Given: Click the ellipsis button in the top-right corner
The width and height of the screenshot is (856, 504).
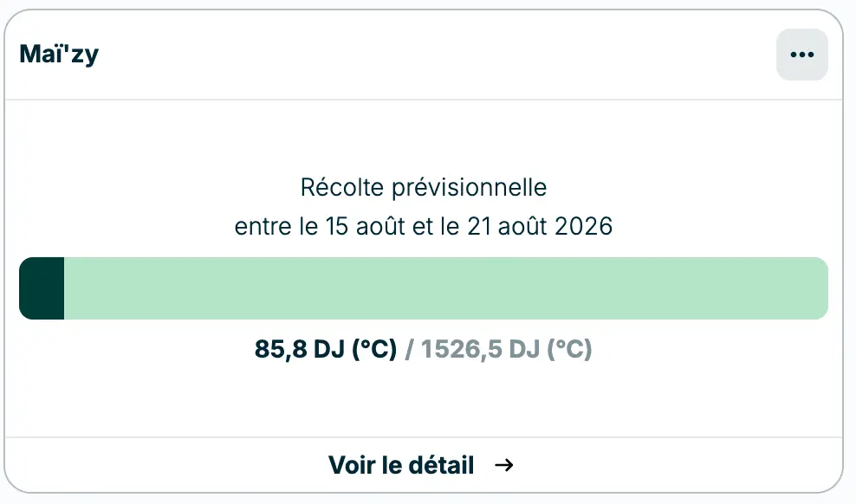Looking at the screenshot, I should click(801, 54).
